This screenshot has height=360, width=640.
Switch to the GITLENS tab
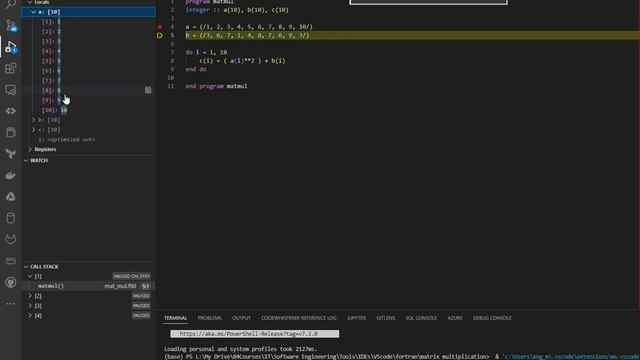[x=386, y=318]
